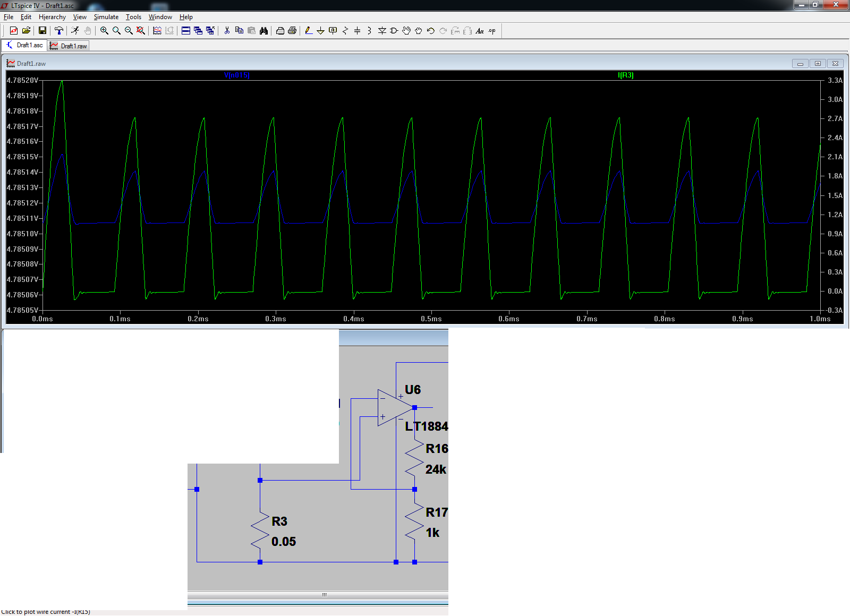Select the Place Capacitor tool

(357, 31)
